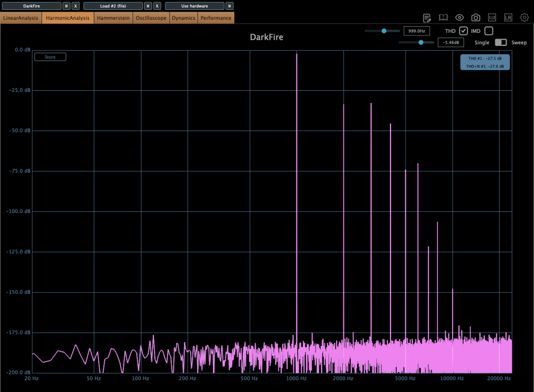This screenshot has height=392, width=534.
Task: Click the eye visibility icon
Action: (x=459, y=18)
